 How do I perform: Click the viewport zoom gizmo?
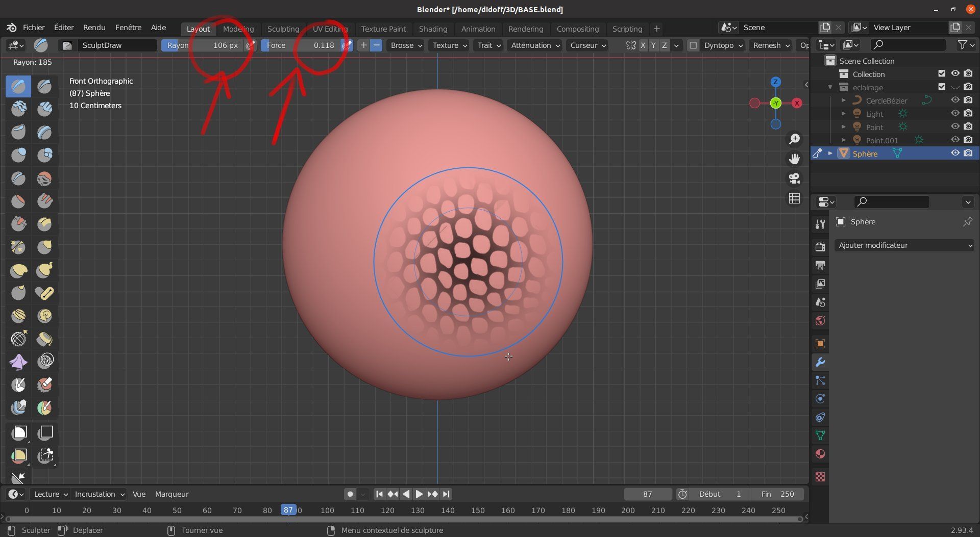tap(794, 139)
